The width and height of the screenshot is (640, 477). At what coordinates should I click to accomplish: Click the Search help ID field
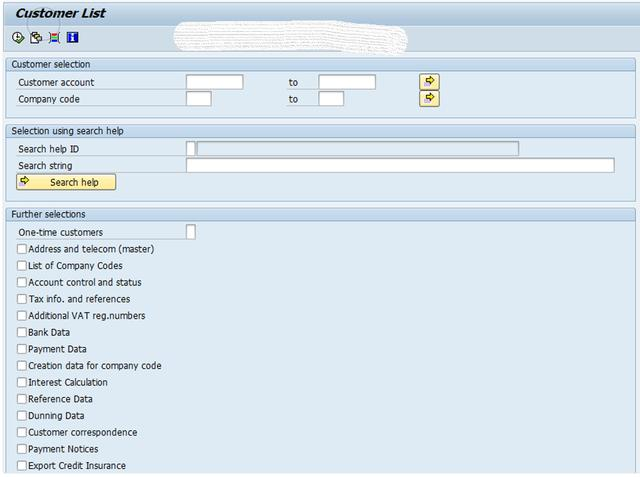coord(191,149)
